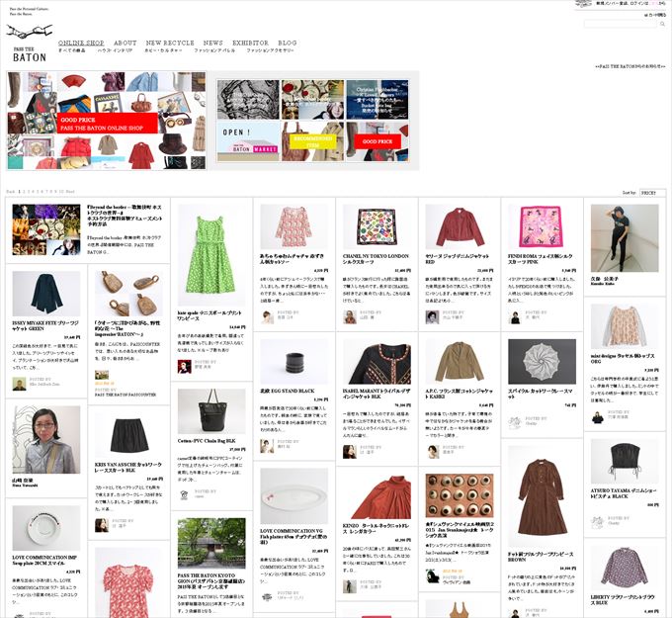This screenshot has width=672, height=618.
Task: Open the exhibitor photo in black outfit
Action: pos(625,238)
